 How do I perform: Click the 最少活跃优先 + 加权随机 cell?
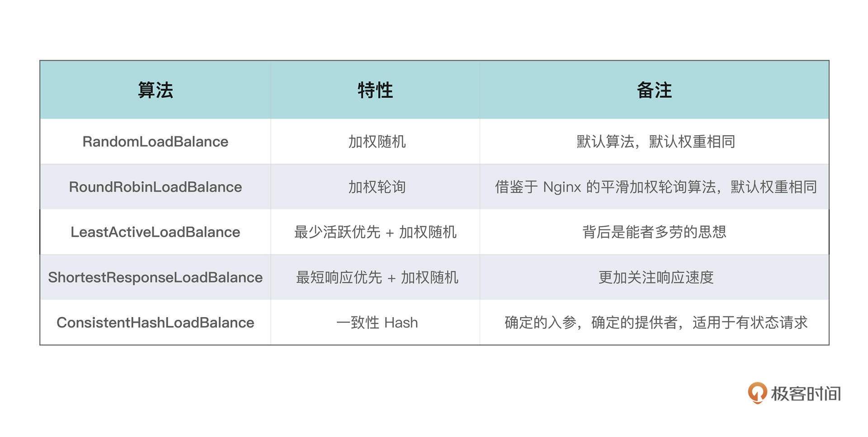pyautogui.click(x=375, y=232)
